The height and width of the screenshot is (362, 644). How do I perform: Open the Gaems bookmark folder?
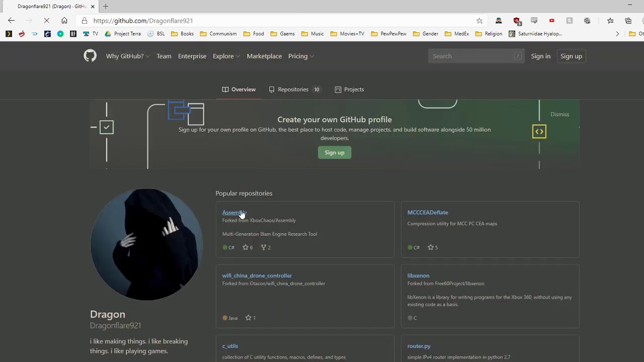coord(283,34)
